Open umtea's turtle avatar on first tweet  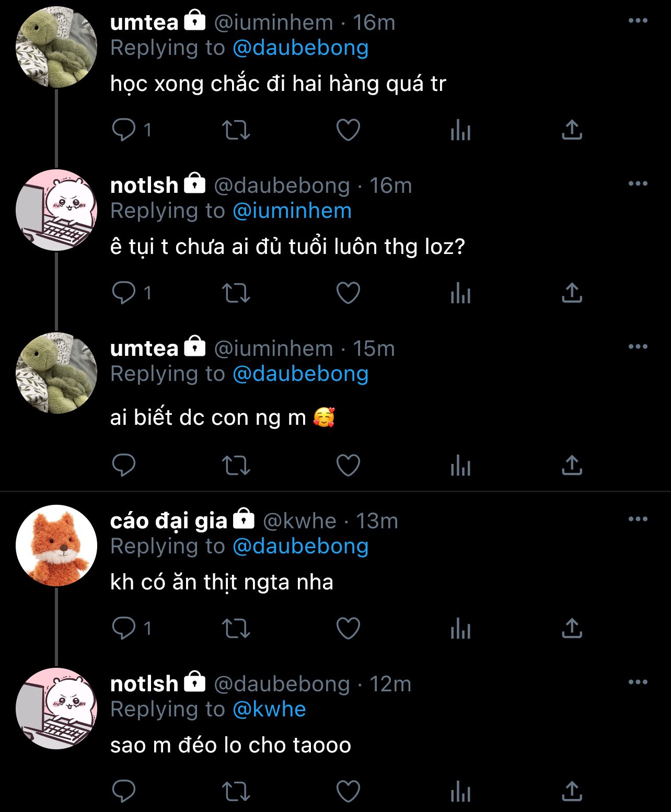click(56, 47)
